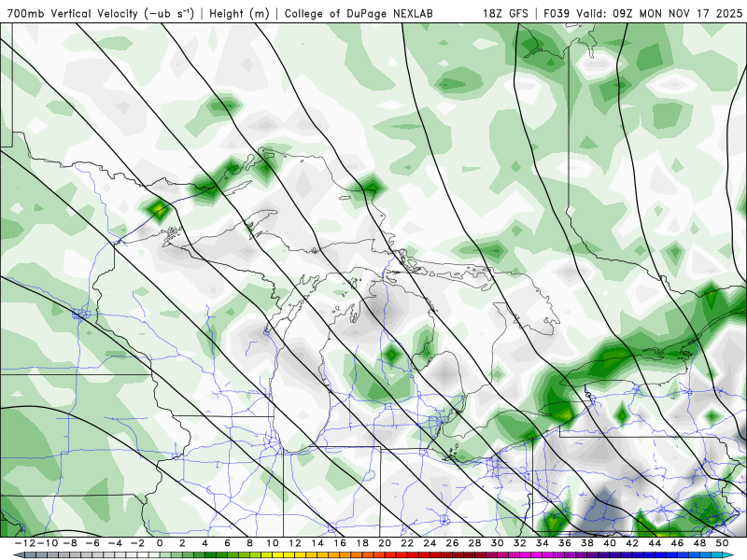Click the '-4' color scale label

pyautogui.click(x=114, y=543)
